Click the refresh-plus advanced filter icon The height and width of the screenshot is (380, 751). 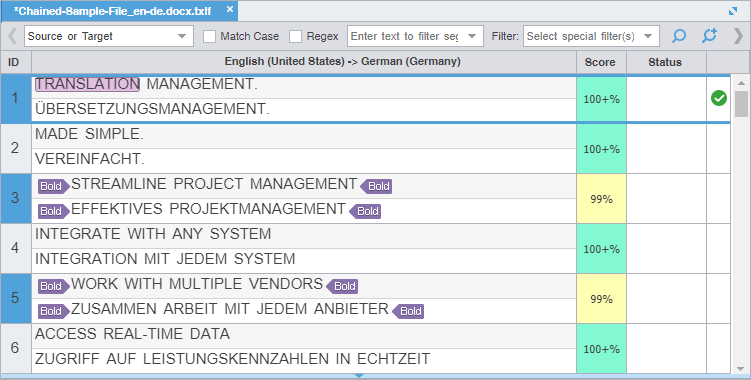click(x=709, y=36)
